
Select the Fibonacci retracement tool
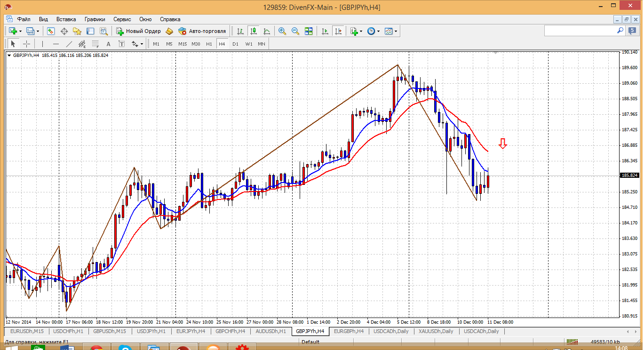[95, 44]
